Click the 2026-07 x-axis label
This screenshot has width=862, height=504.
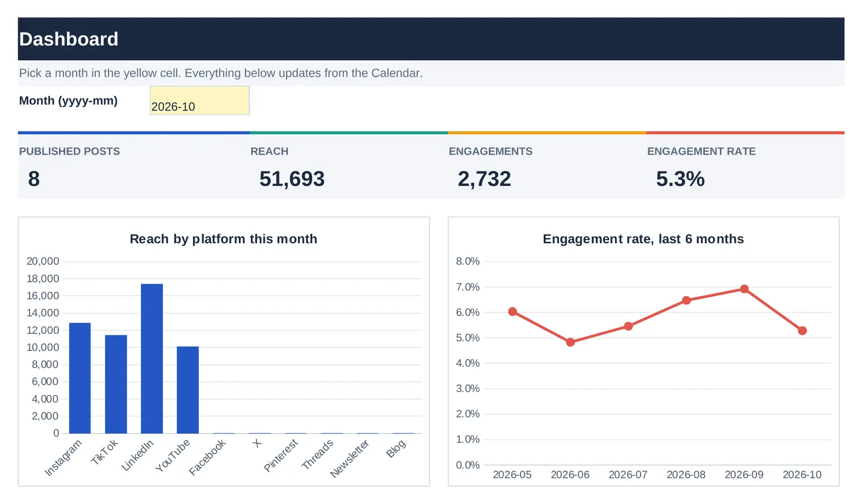[x=628, y=474]
